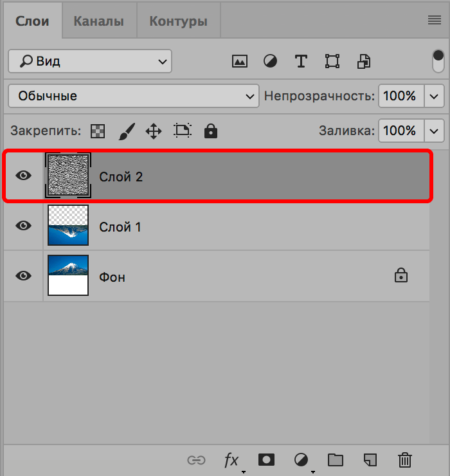Click the create new group folder icon

(335, 459)
